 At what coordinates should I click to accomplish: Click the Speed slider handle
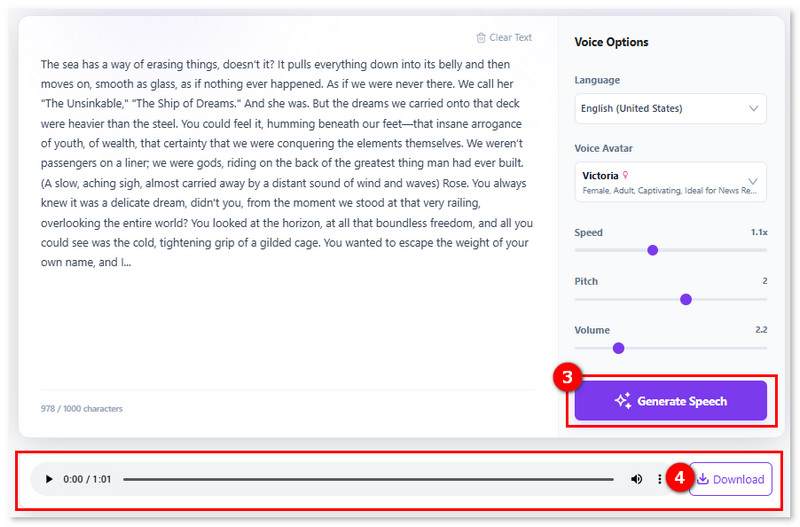(653, 250)
